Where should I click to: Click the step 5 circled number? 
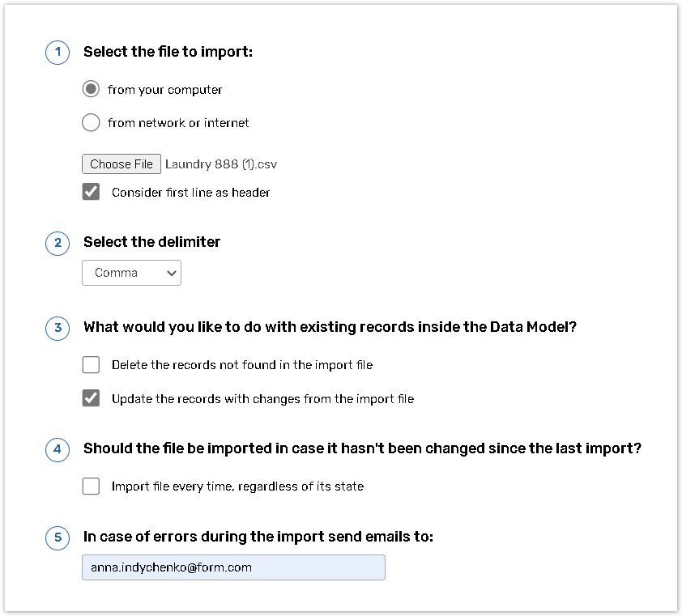pyautogui.click(x=58, y=537)
